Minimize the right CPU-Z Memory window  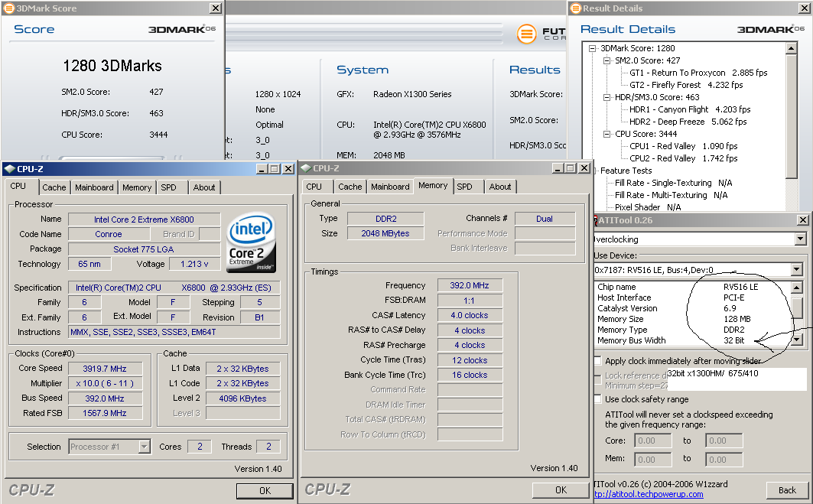click(558, 168)
